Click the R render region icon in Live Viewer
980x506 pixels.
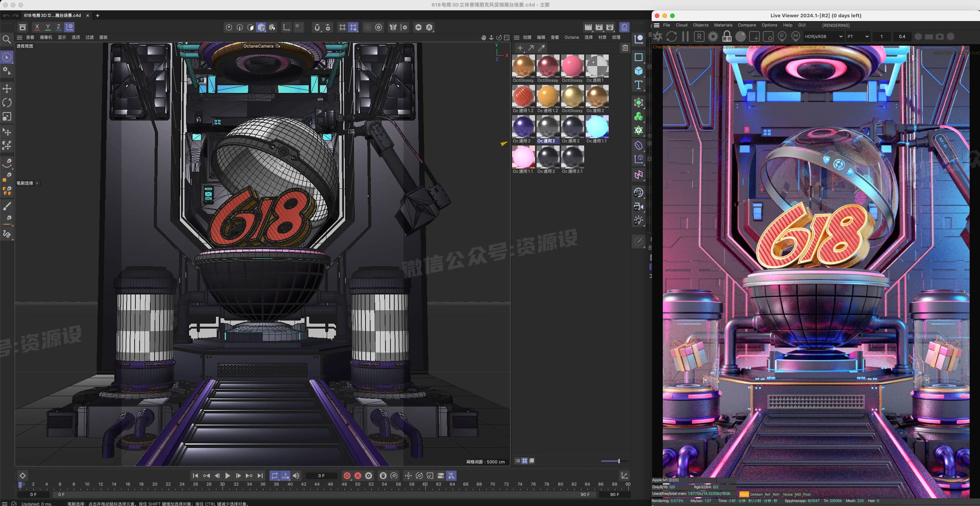[699, 36]
